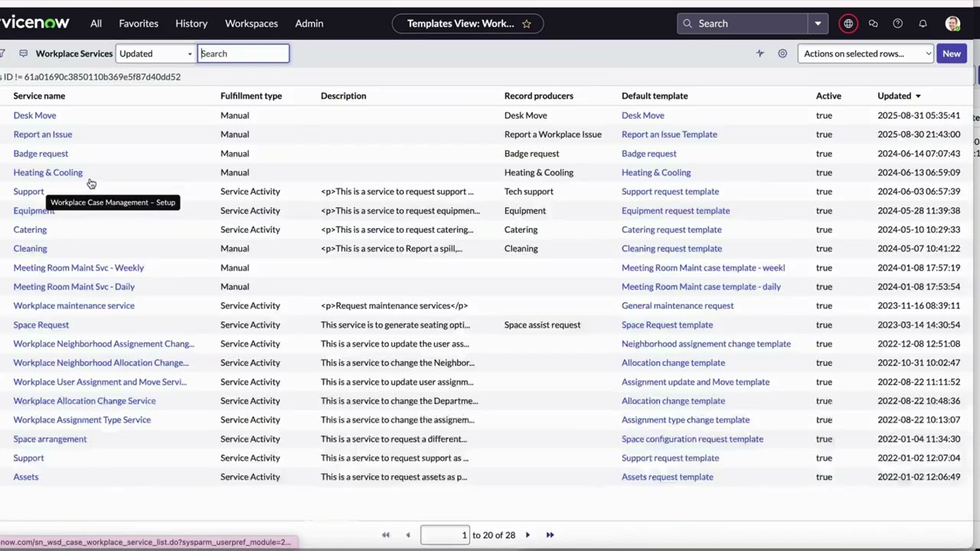Click the list activity chat bubble icon
Viewport: 980px width, 551px height.
pyautogui.click(x=24, y=53)
